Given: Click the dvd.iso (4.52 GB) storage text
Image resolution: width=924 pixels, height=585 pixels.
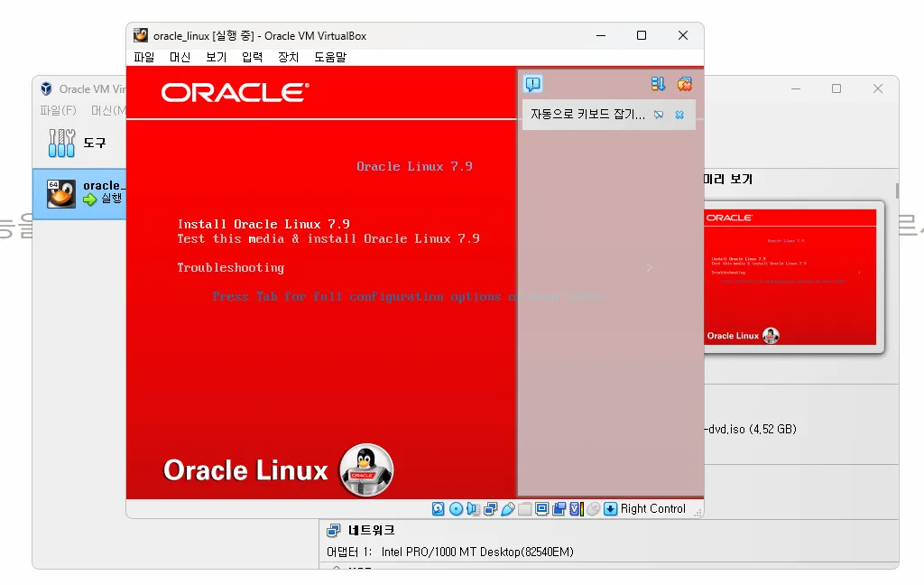Looking at the screenshot, I should [750, 430].
